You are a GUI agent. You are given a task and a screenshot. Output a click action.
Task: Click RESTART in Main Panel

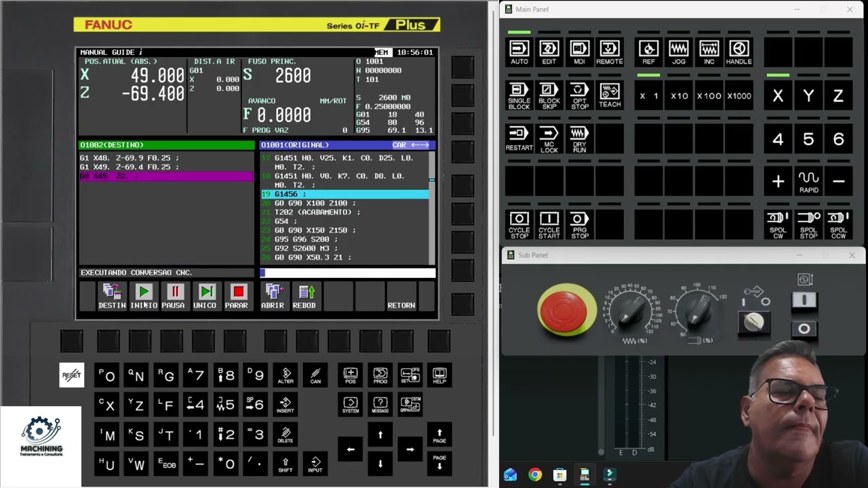[x=519, y=139]
